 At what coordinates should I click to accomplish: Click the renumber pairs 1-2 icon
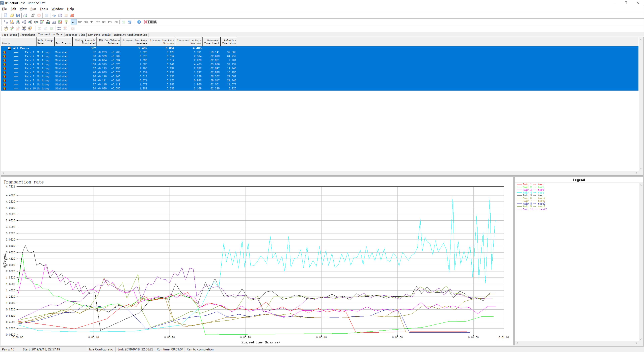[66, 22]
